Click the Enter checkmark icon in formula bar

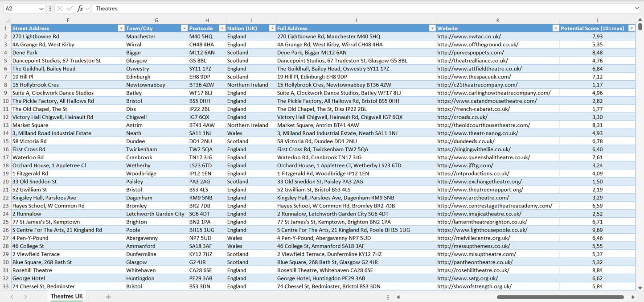click(70, 8)
